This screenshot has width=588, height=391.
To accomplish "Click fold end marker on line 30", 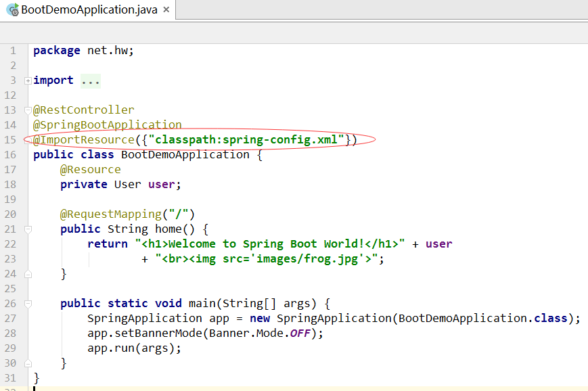I will point(28,364).
